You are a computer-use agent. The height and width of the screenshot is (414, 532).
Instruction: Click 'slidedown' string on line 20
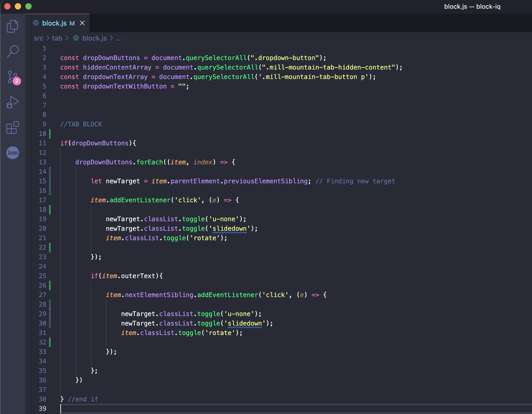[x=229, y=229]
